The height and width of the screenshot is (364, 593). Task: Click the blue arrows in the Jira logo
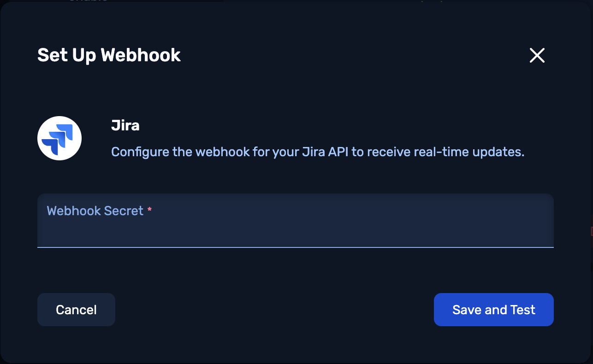click(x=58, y=139)
